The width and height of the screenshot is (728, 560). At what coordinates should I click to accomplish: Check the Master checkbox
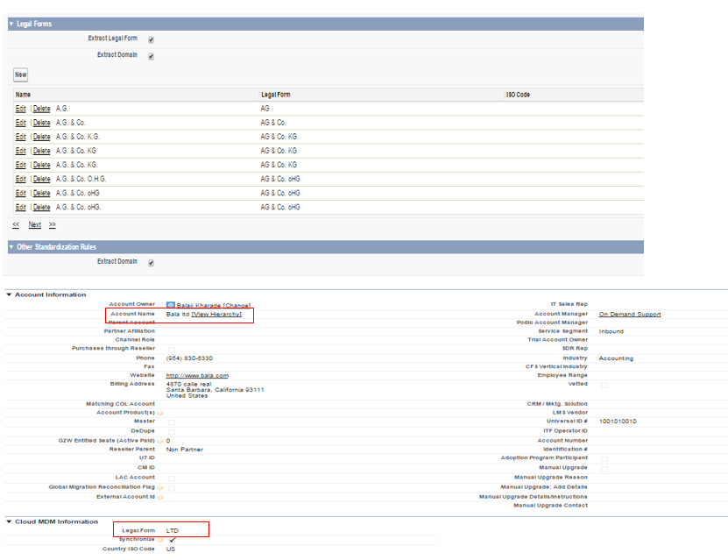click(171, 422)
